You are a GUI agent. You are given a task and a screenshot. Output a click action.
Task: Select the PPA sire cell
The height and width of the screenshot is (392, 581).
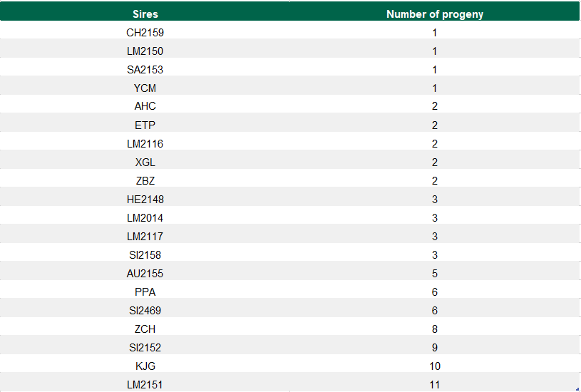tap(145, 292)
